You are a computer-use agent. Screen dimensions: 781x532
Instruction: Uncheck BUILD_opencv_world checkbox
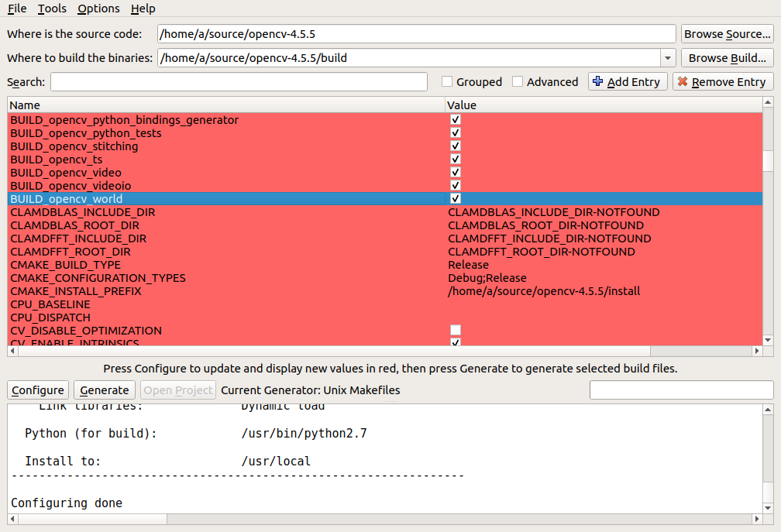pos(456,198)
